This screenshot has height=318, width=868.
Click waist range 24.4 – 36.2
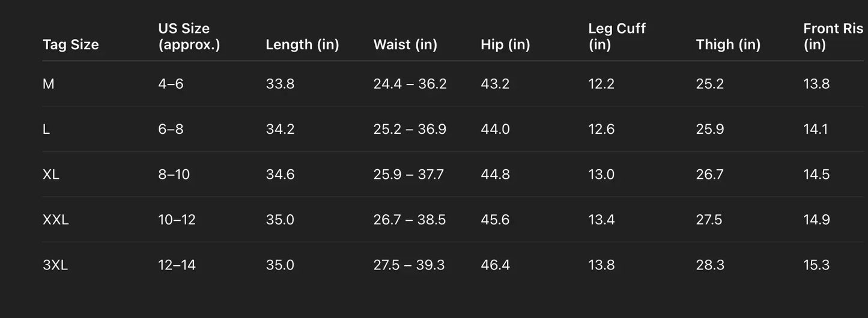410,84
